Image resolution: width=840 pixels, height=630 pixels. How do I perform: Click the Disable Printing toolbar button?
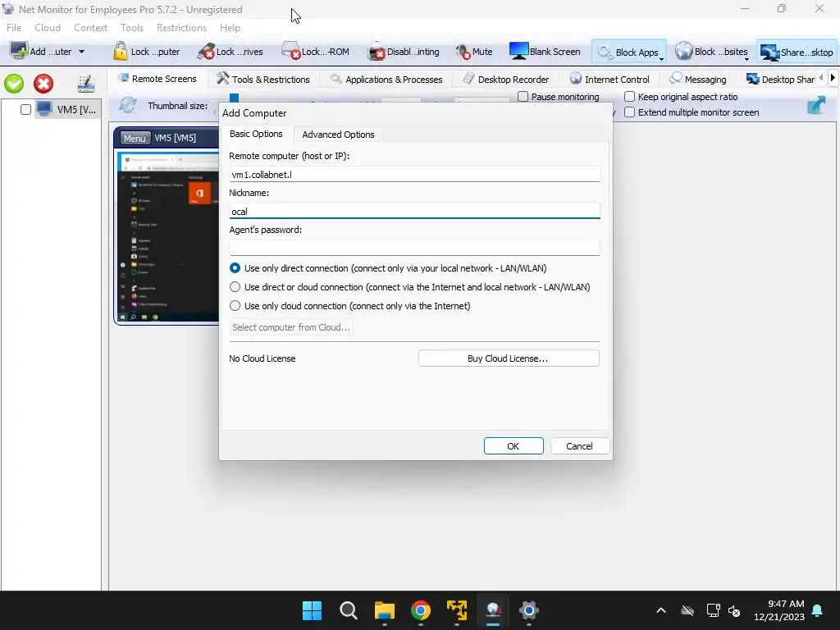pyautogui.click(x=404, y=52)
